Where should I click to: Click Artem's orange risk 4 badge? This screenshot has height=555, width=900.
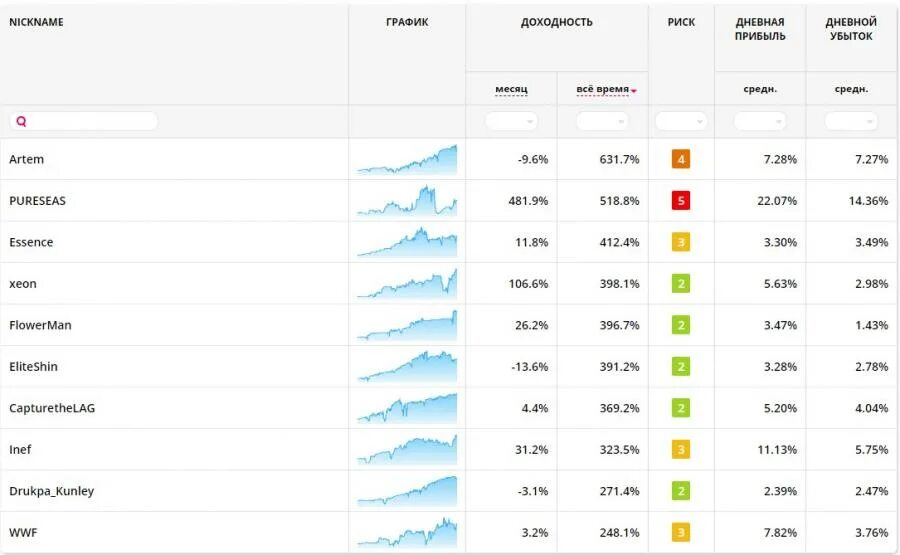681,159
